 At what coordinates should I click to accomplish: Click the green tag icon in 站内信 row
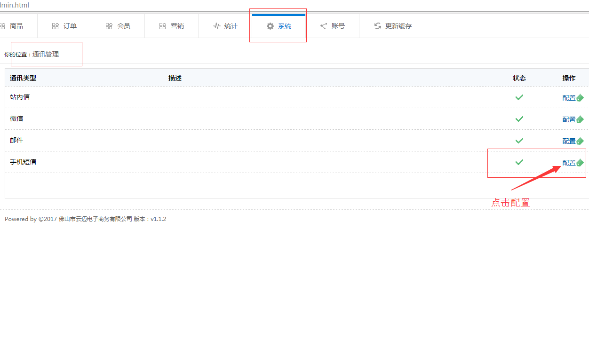(580, 98)
